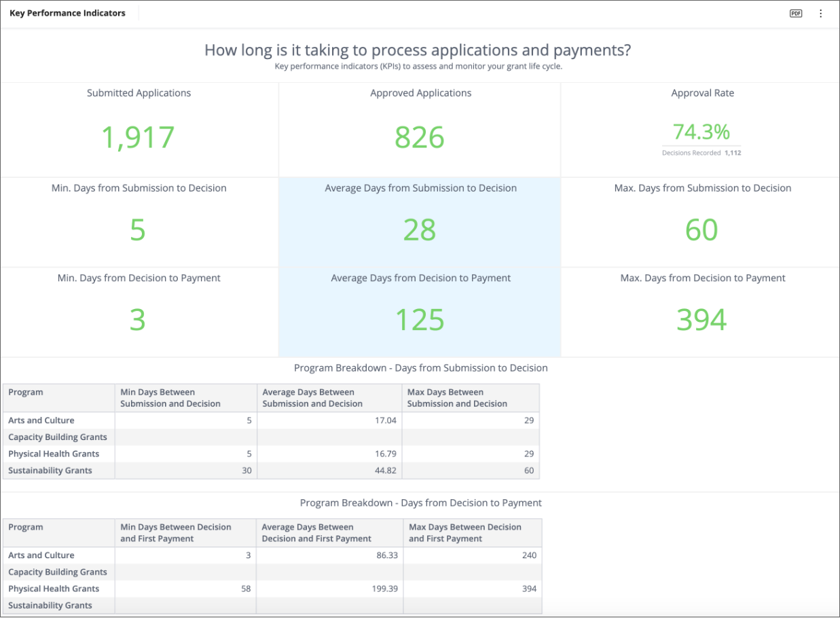
Task: Open the three-dot more options menu
Action: (820, 14)
